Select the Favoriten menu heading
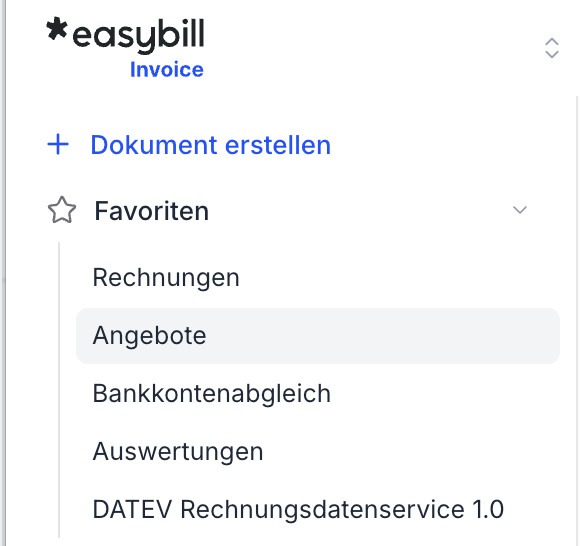 pyautogui.click(x=152, y=211)
